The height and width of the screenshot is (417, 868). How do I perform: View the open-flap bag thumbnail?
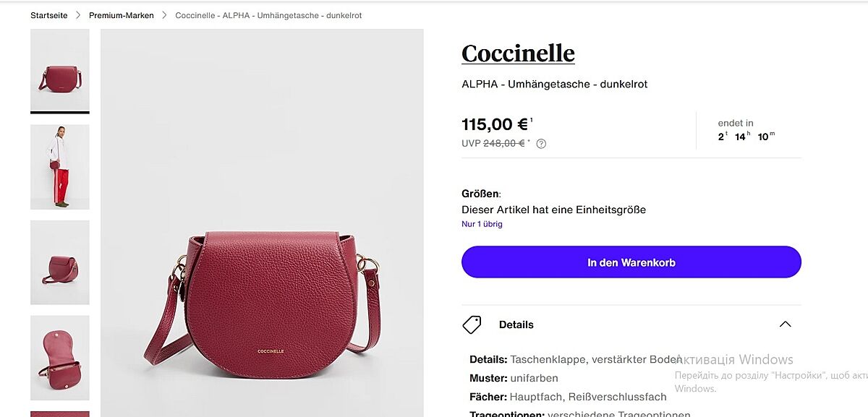click(60, 358)
